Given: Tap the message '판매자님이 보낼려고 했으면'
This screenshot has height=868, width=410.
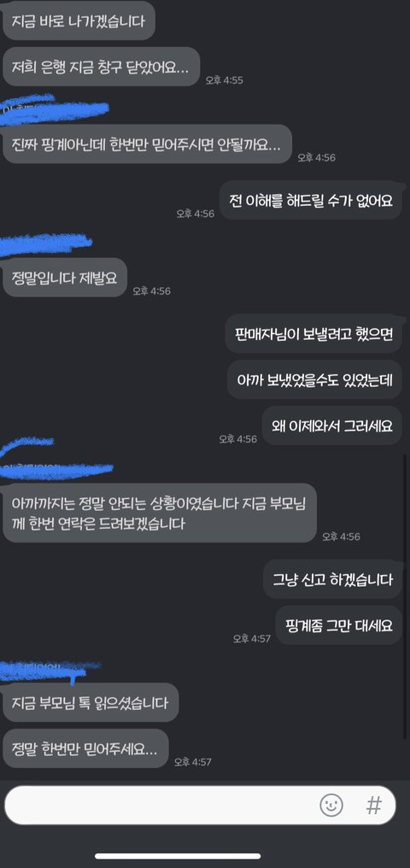Looking at the screenshot, I should (313, 333).
